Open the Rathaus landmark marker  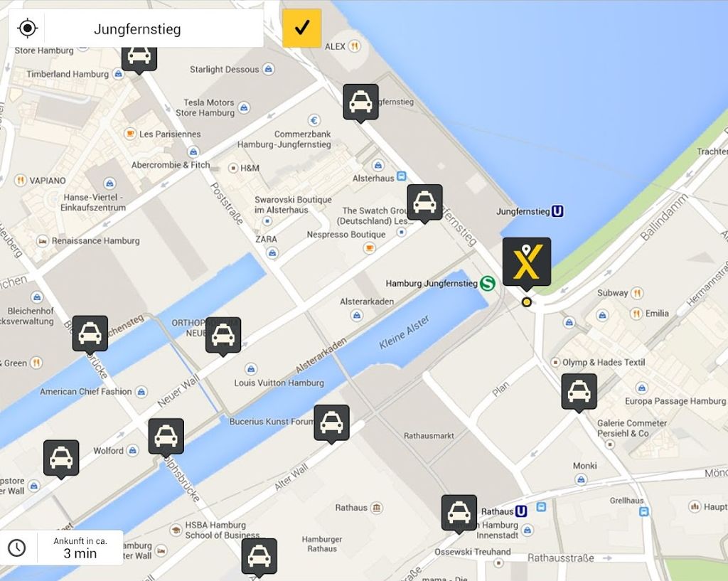[377, 508]
